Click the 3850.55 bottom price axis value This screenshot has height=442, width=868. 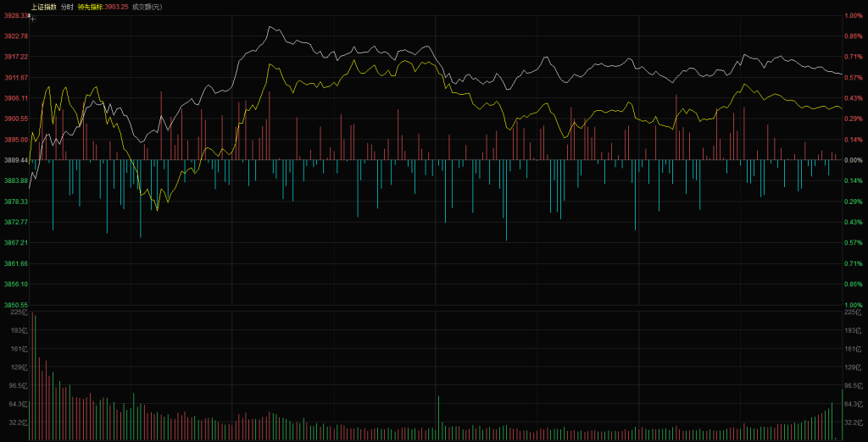[15, 305]
